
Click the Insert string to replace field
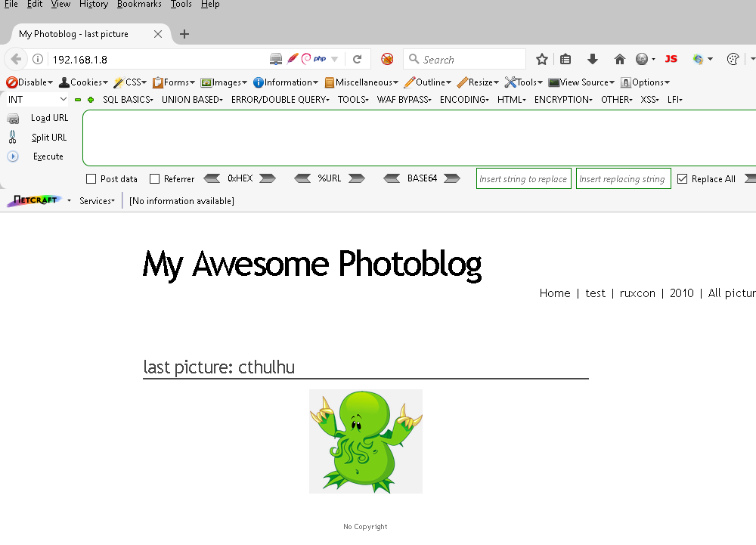click(x=523, y=179)
